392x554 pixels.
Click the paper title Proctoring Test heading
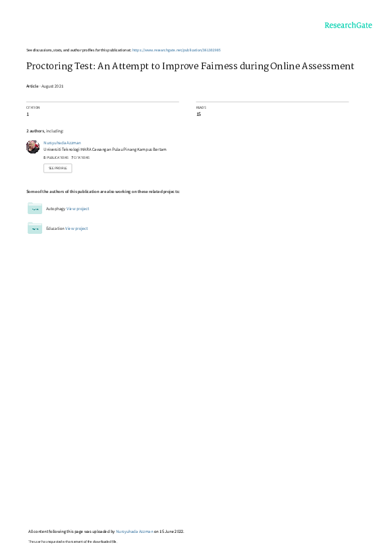(x=190, y=67)
